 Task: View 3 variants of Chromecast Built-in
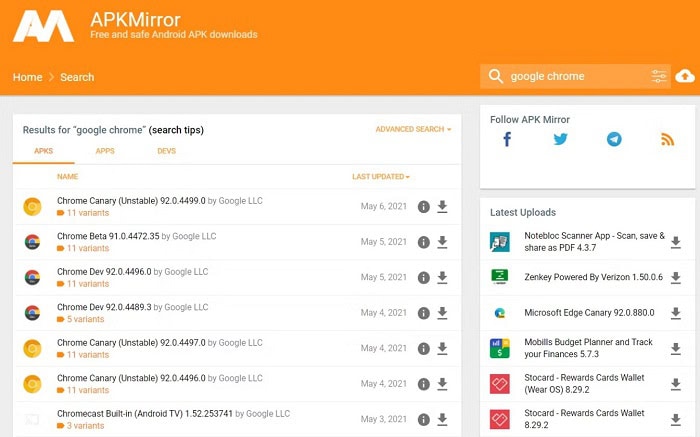coord(81,426)
